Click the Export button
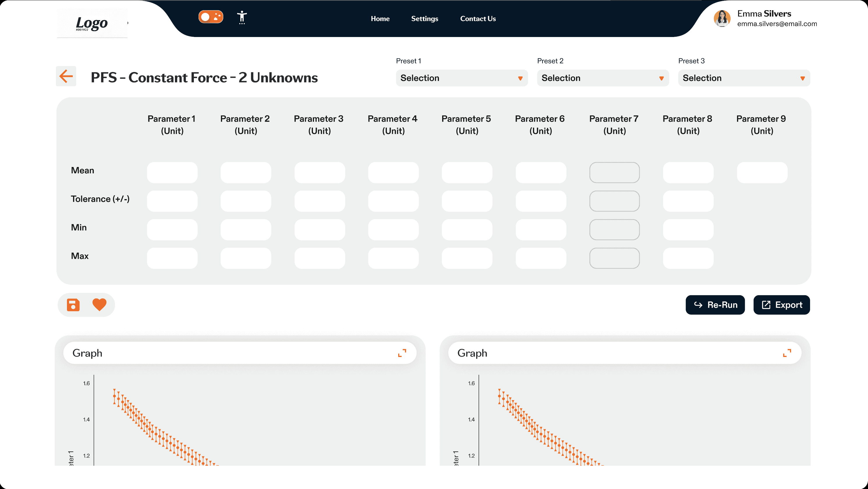Screen dimensions: 868x489 pos(781,305)
